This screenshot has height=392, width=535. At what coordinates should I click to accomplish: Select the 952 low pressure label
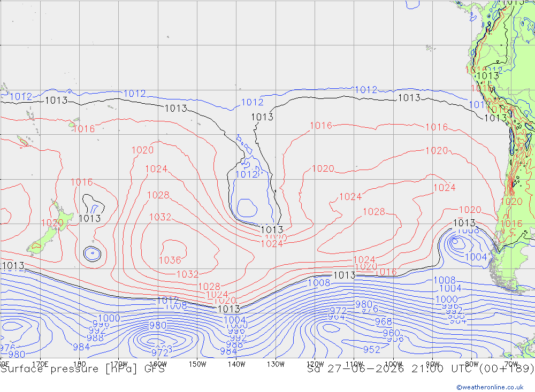pyautogui.click(x=372, y=350)
